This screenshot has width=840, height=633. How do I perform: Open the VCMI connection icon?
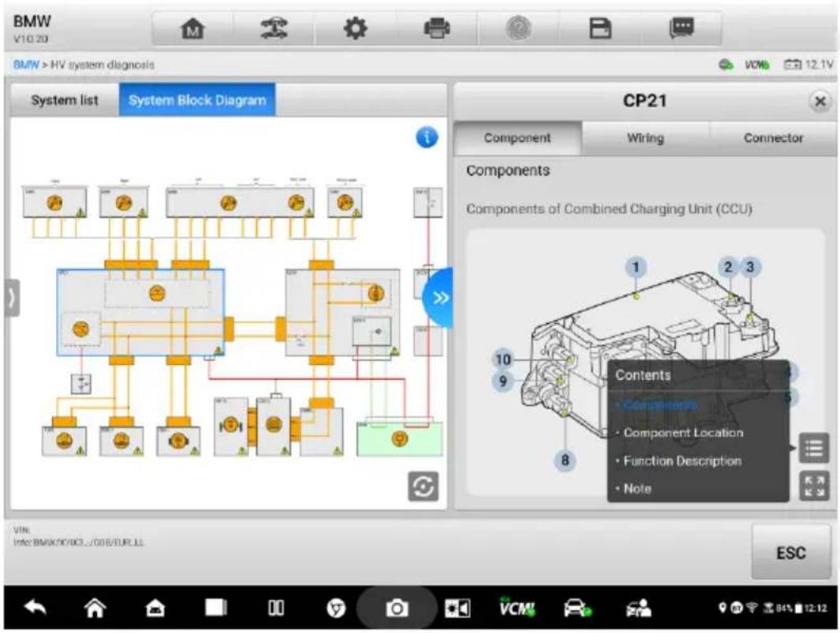point(517,607)
